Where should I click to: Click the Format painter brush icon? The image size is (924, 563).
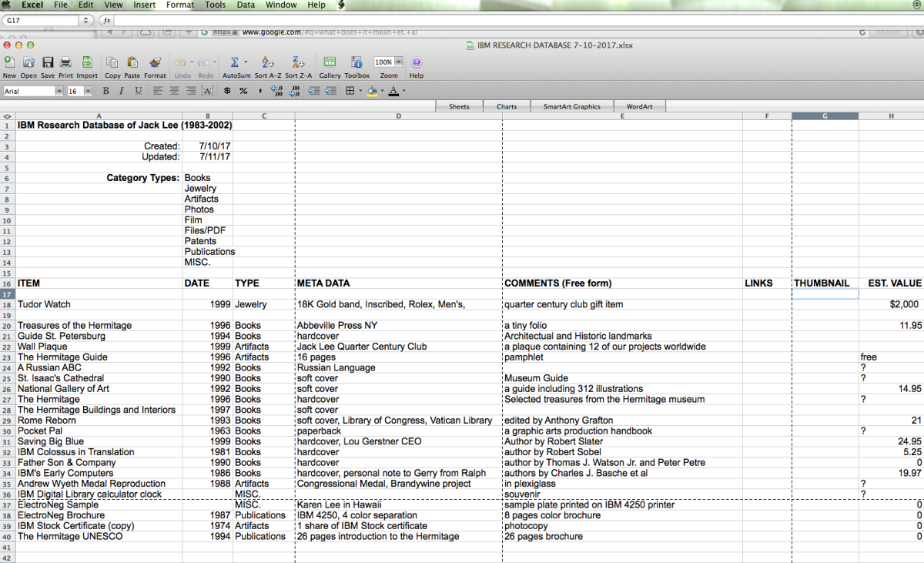pyautogui.click(x=155, y=62)
